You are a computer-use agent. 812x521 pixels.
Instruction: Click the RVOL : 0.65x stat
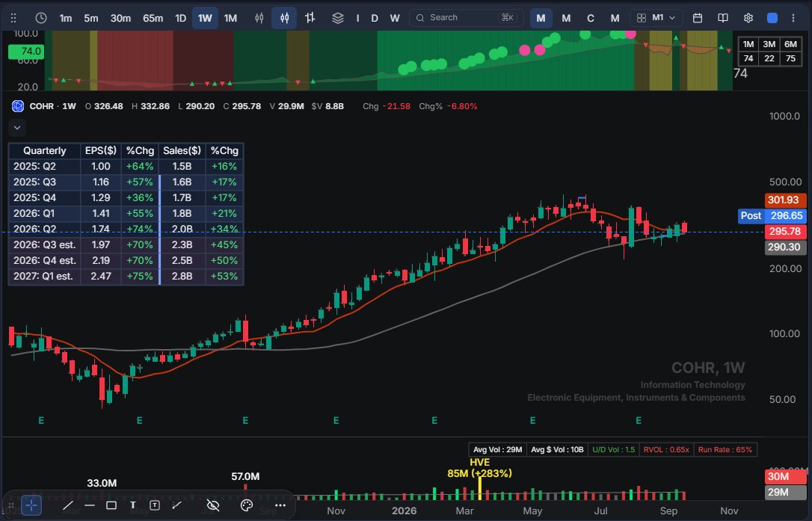tap(666, 449)
